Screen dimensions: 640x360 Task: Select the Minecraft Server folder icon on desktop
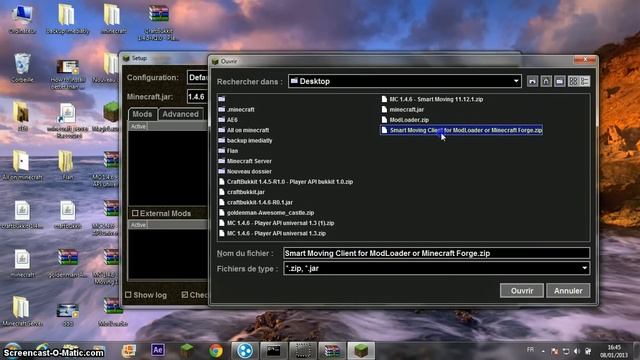[22, 311]
